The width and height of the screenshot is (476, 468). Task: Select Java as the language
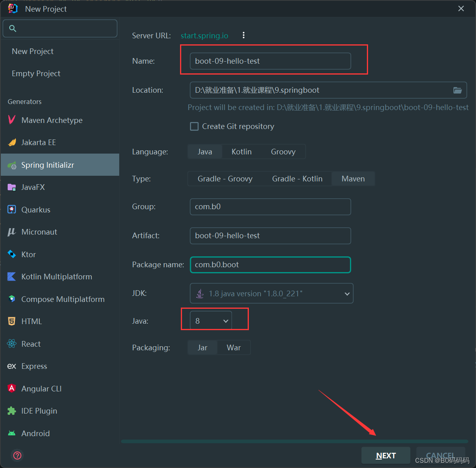[205, 152]
